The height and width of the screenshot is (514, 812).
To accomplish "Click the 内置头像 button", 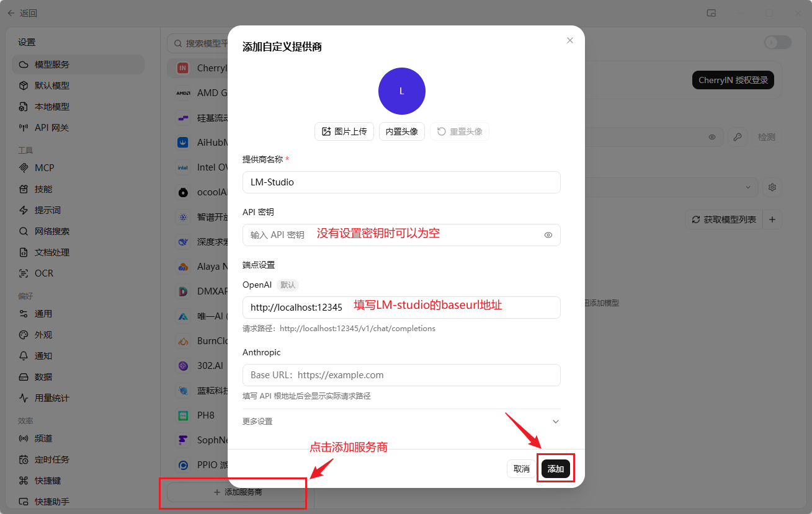I will [402, 131].
